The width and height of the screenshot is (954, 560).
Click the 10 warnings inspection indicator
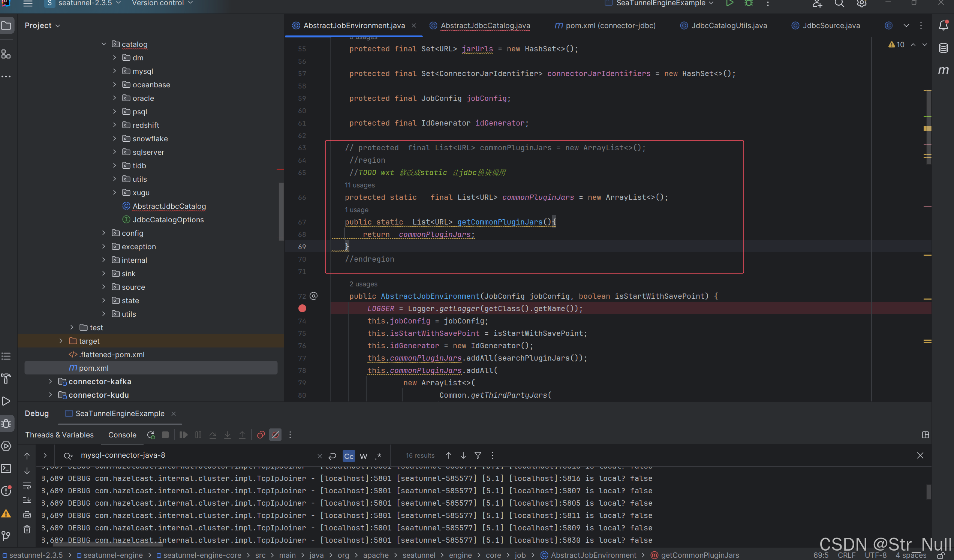[x=896, y=45]
